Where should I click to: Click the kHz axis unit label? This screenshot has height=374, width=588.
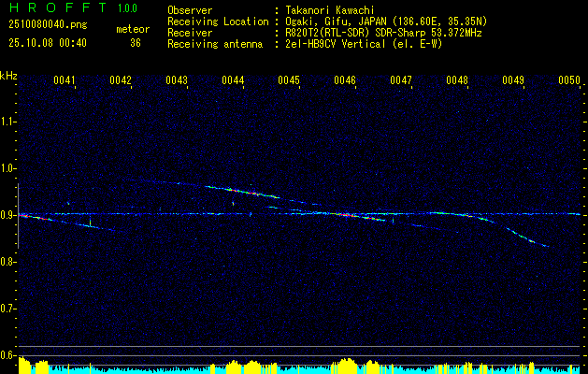tap(8, 76)
